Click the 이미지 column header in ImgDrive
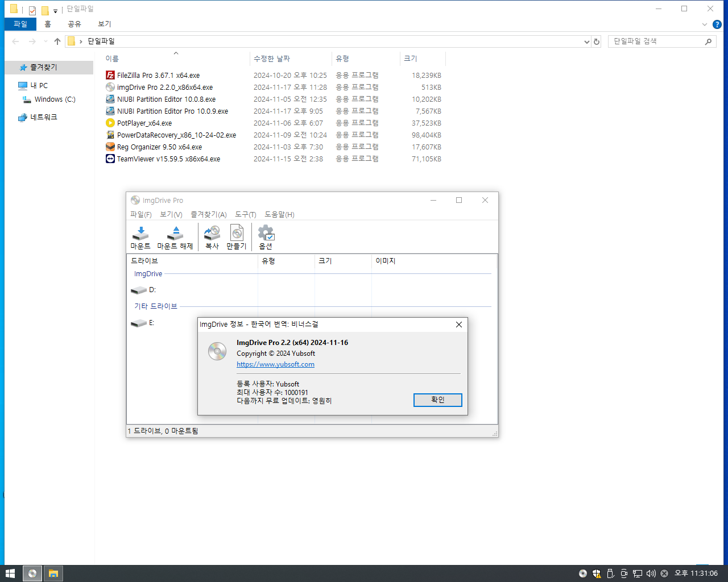 click(x=434, y=261)
